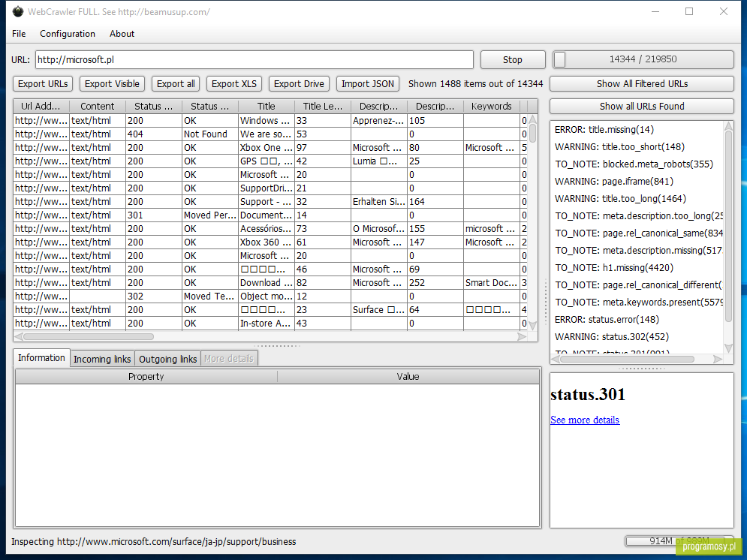747x560 pixels.
Task: Click Export Visible button
Action: [x=112, y=84]
